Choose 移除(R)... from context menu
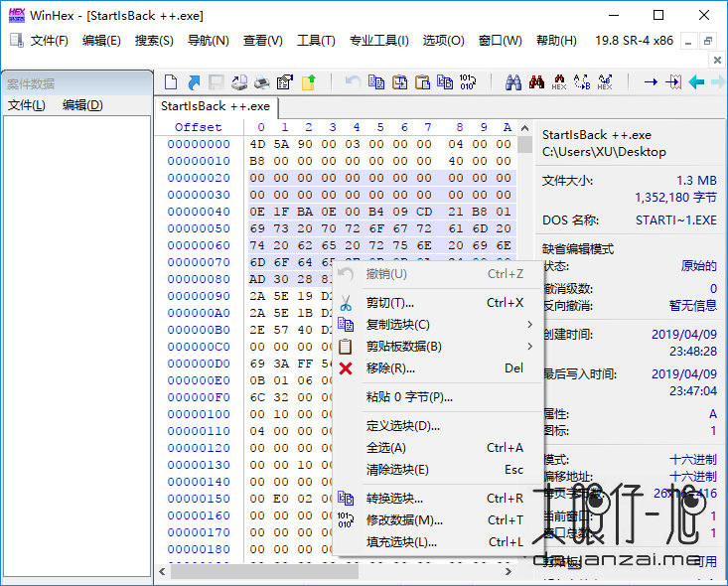This screenshot has height=586, width=728. coord(438,368)
